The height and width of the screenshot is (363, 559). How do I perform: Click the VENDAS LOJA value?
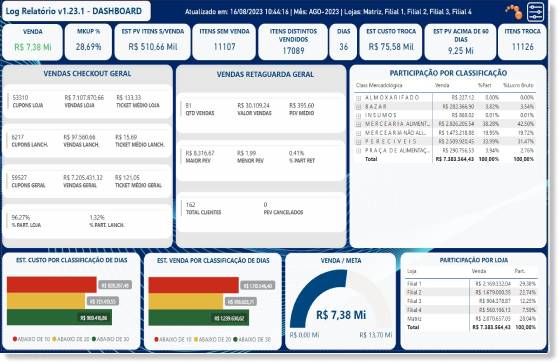pos(84,98)
